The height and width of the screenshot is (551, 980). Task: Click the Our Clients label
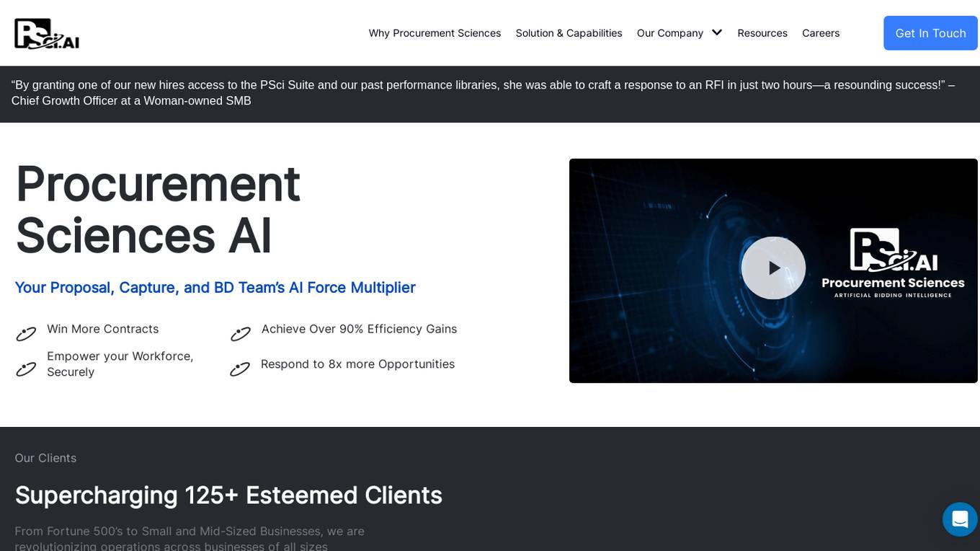(x=45, y=458)
